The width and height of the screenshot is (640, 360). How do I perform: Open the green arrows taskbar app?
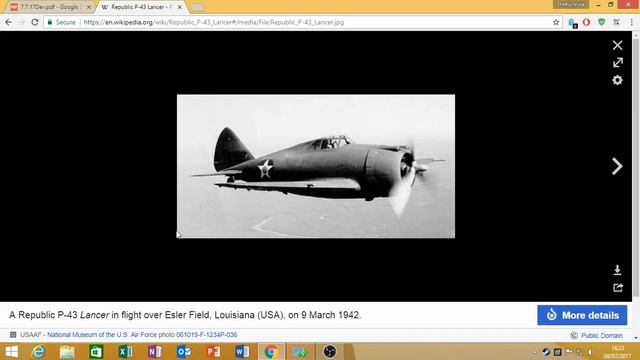tap(300, 351)
